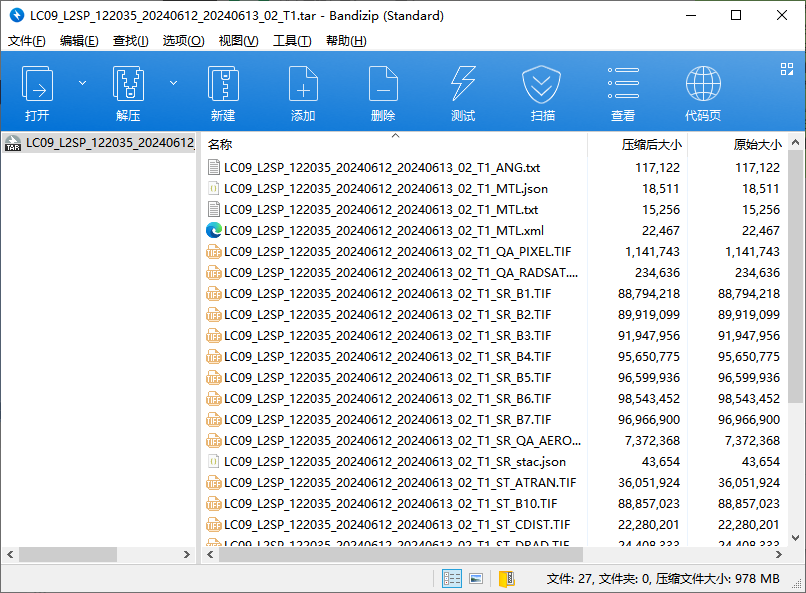Open the 视图(V) menu
Viewport: 806px width, 593px height.
pyautogui.click(x=239, y=41)
